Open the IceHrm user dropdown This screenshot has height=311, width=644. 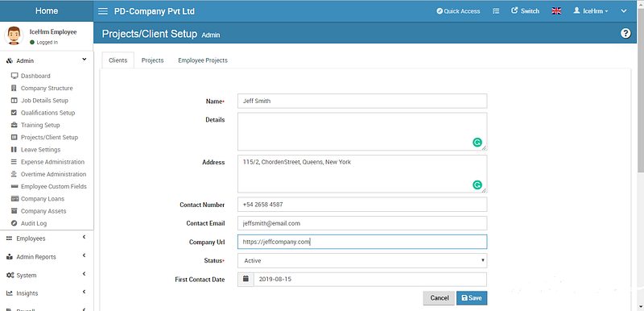[591, 11]
